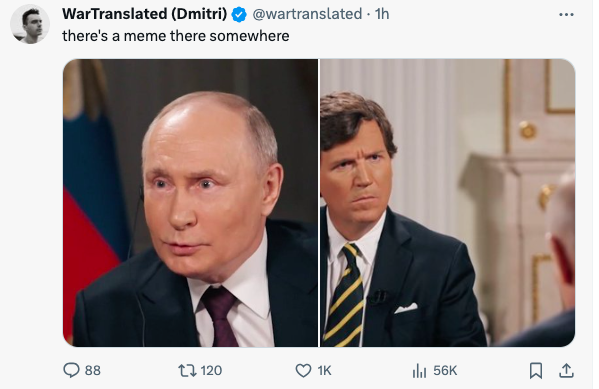The height and width of the screenshot is (389, 599).
Task: Open the right photo with the striped tie
Action: [447, 203]
